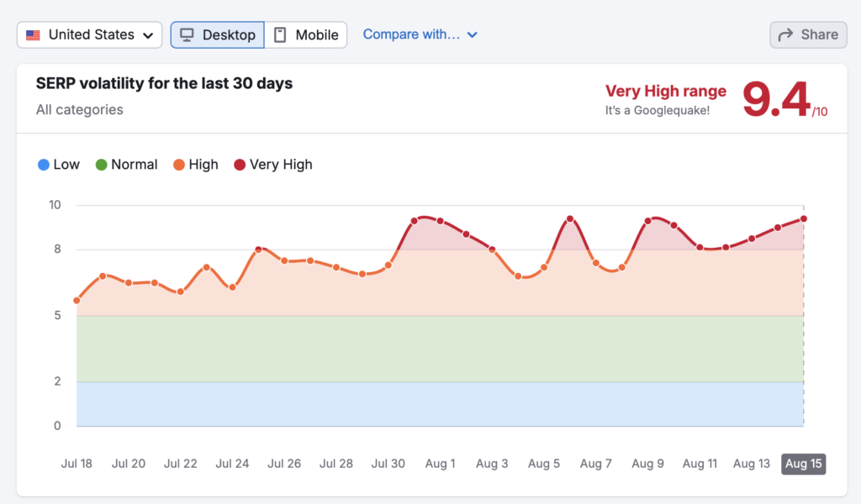Click the blue Low legend dot

(x=44, y=165)
